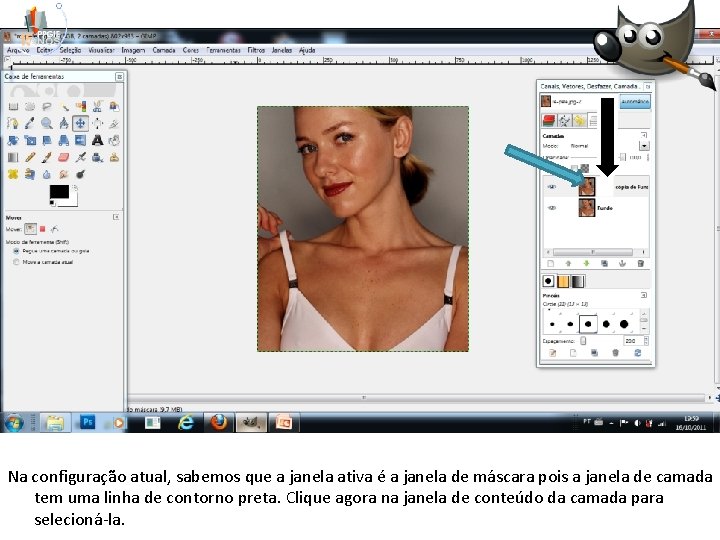Image resolution: width=720 pixels, height=540 pixels.
Task: Open the Filtros menu
Action: tap(256, 50)
